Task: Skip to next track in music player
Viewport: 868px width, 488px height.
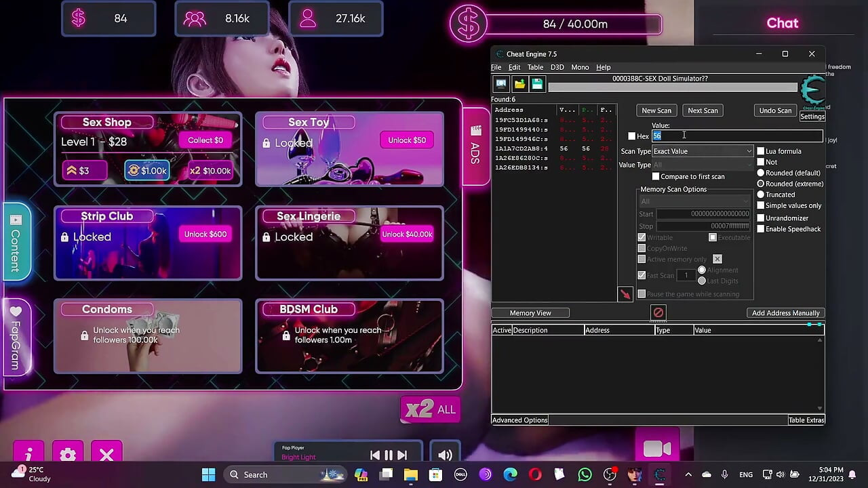Action: coord(402,455)
